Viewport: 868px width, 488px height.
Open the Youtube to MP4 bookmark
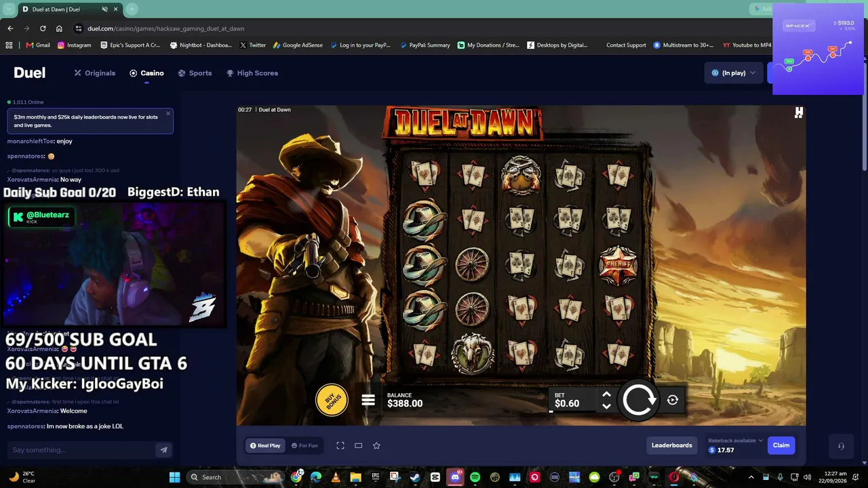(747, 45)
